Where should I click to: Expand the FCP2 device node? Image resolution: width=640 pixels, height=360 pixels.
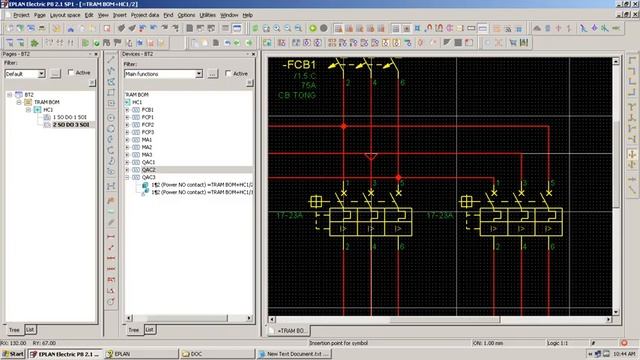(x=127, y=124)
